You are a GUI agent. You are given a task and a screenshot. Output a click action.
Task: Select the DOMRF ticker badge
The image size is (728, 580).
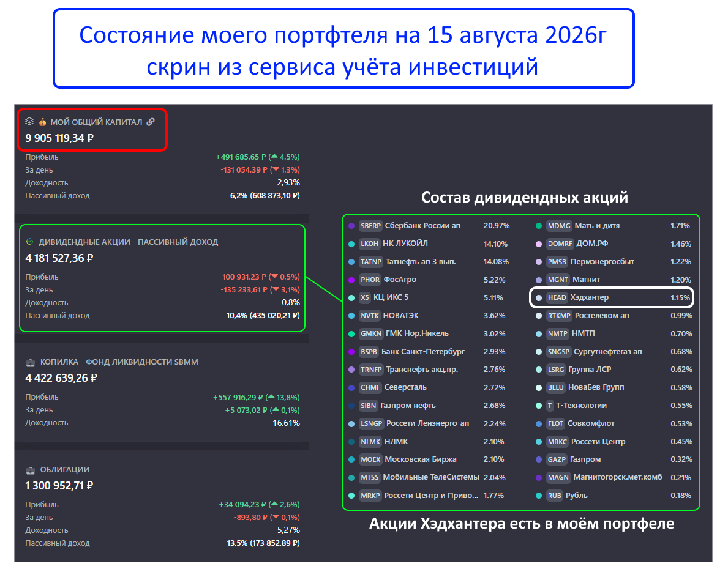pos(560,244)
